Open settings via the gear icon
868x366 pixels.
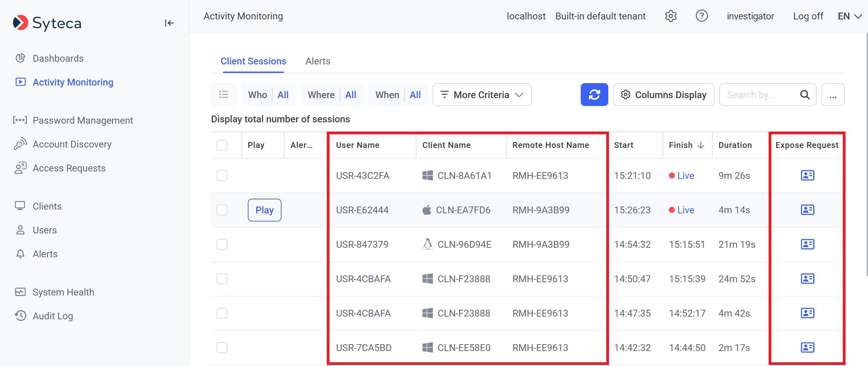pyautogui.click(x=671, y=16)
